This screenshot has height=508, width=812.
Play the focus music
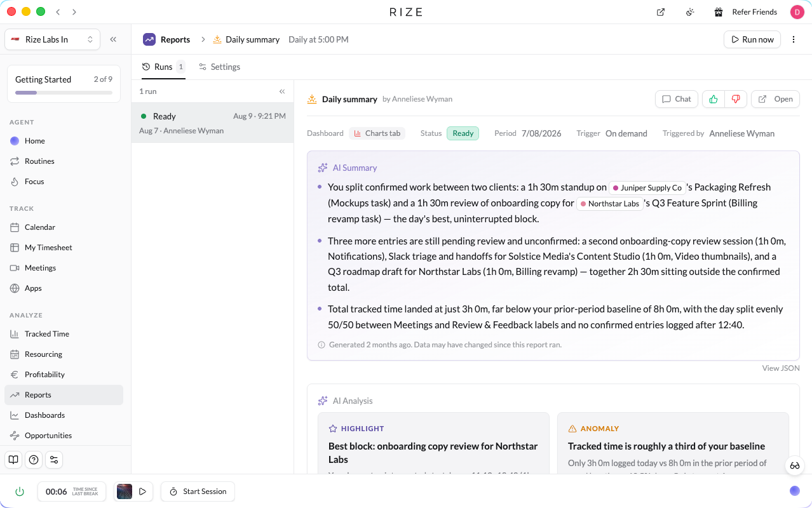click(x=143, y=491)
